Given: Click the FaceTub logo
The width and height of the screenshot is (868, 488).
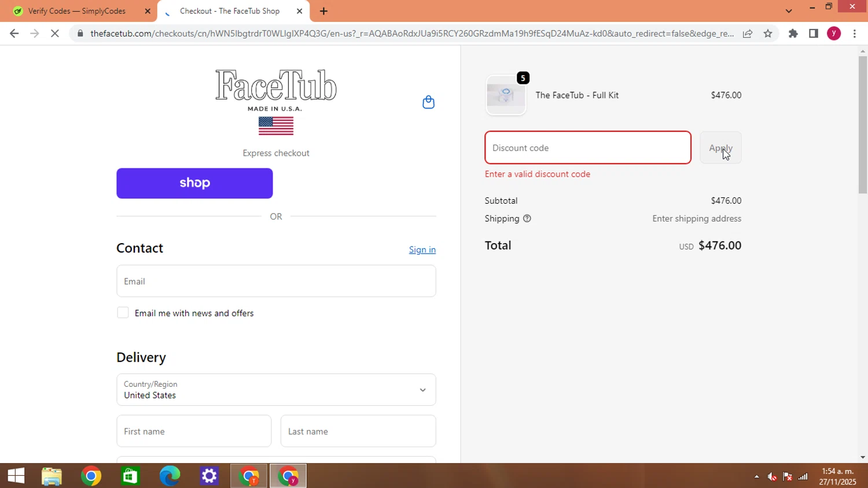Looking at the screenshot, I should click(276, 102).
